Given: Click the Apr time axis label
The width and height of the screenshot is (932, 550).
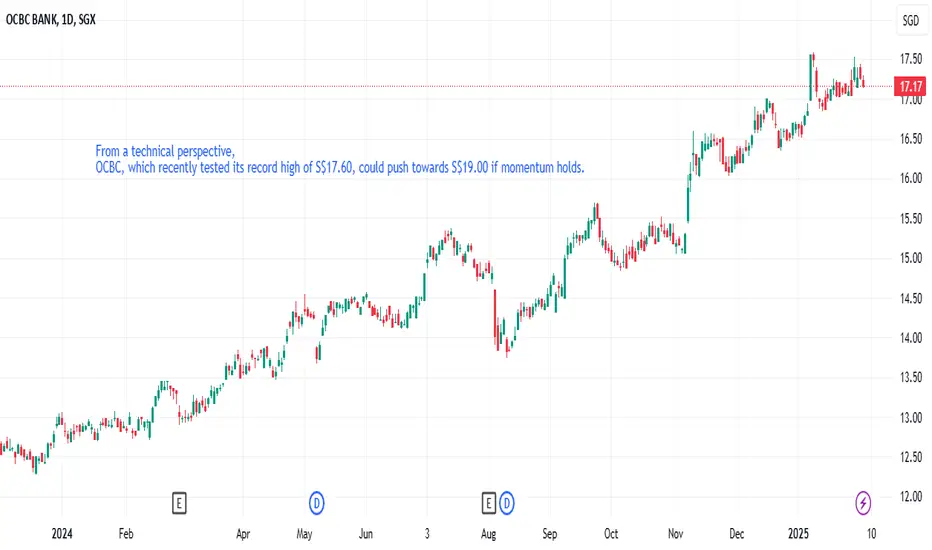Looking at the screenshot, I should coord(243,534).
